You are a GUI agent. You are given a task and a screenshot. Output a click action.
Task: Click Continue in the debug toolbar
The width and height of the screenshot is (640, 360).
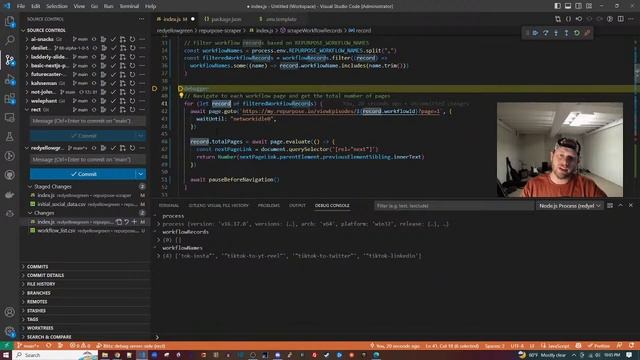(535, 33)
